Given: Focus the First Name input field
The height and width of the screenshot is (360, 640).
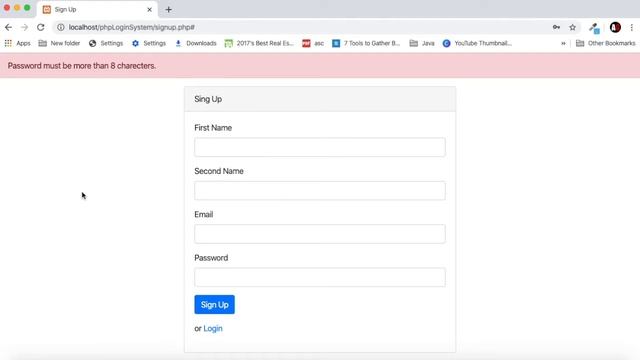Looking at the screenshot, I should (x=320, y=147).
